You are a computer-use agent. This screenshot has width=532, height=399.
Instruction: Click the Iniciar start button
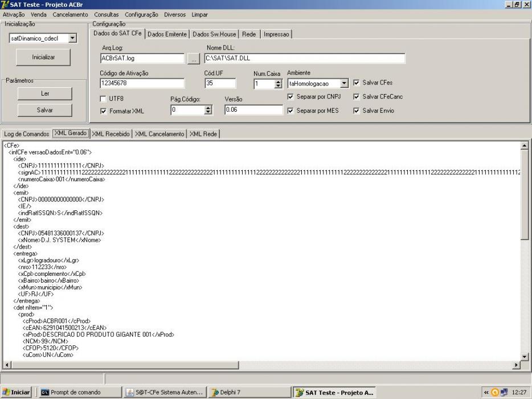coord(16,392)
